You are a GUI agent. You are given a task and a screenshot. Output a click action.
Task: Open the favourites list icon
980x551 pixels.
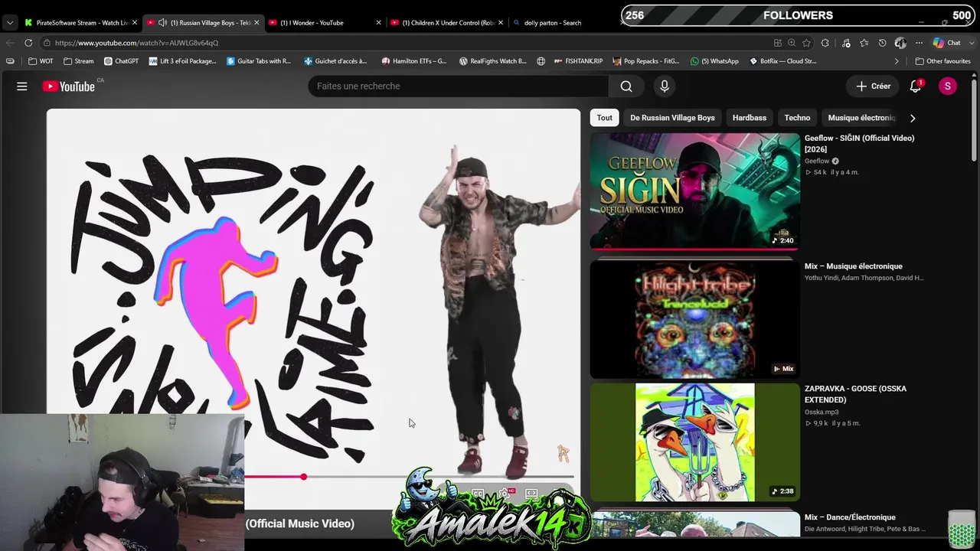(x=864, y=43)
